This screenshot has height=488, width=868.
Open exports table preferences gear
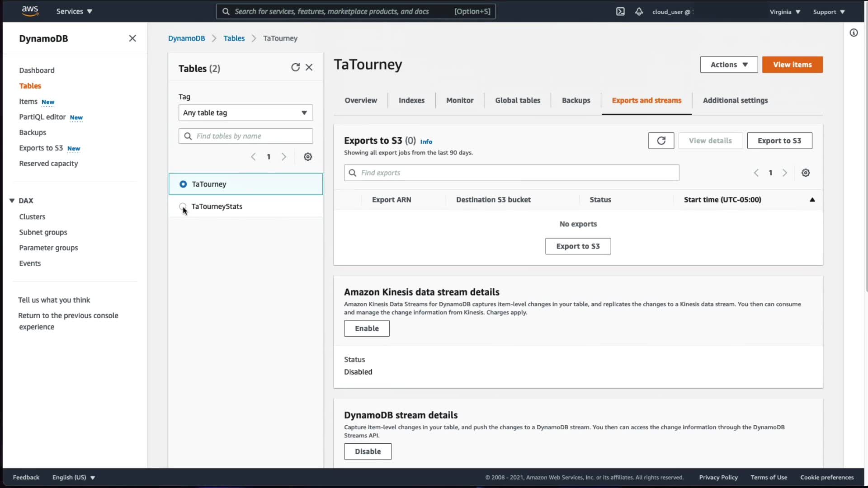pos(806,173)
